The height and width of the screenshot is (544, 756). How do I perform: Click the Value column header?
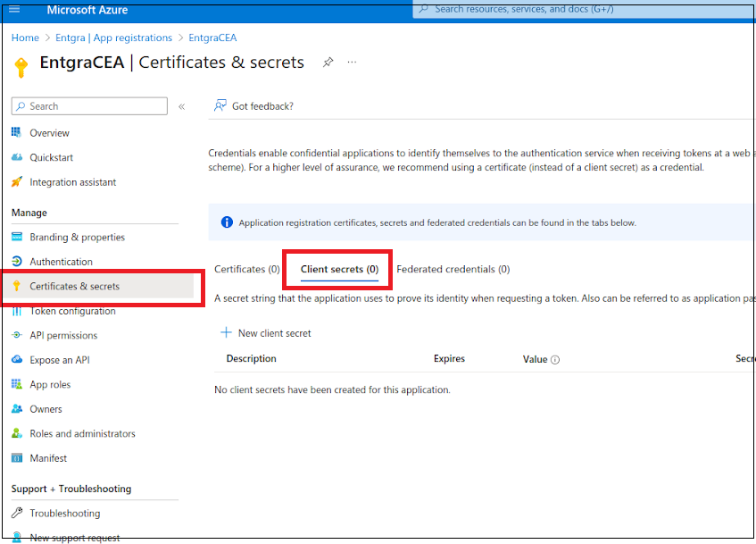point(535,360)
